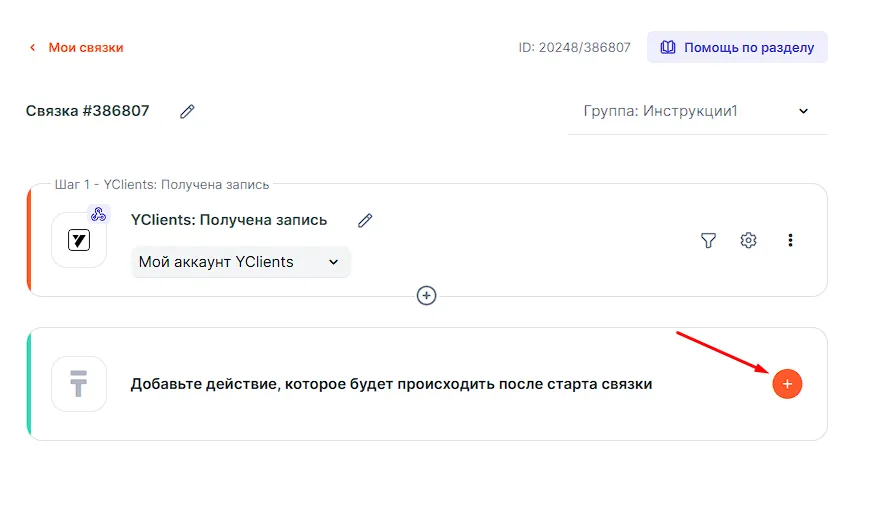Click the back arrow beside Мои связки
The width and height of the screenshot is (883, 526).
tap(32, 47)
